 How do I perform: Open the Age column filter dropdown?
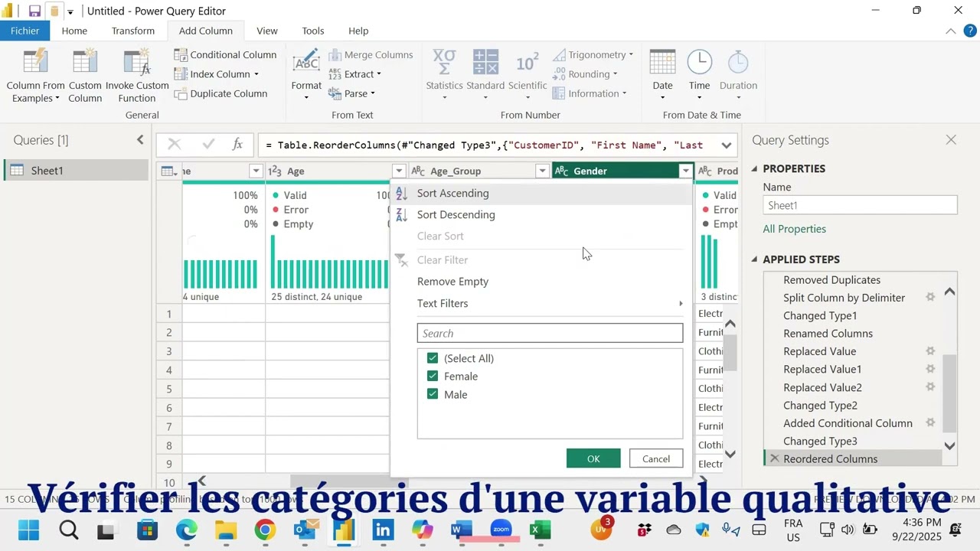click(399, 171)
